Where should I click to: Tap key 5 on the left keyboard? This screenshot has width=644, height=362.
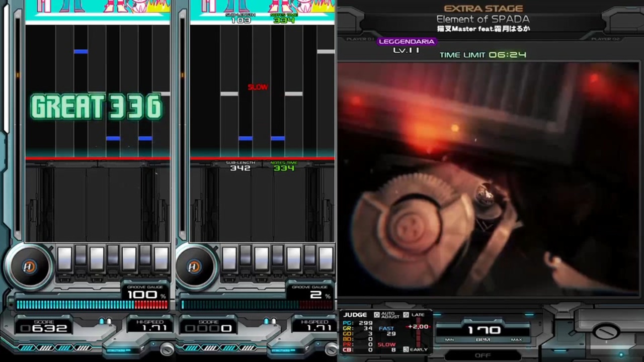pos(129,259)
